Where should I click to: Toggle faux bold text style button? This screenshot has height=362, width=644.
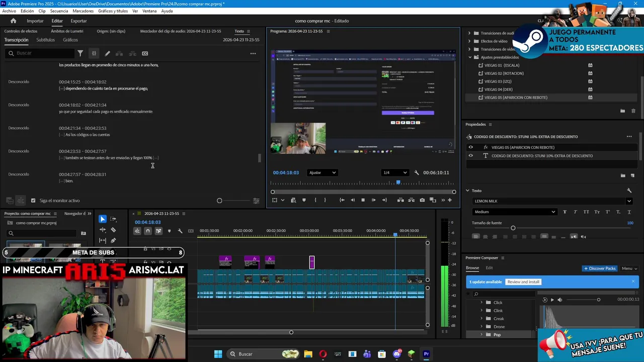click(x=565, y=212)
